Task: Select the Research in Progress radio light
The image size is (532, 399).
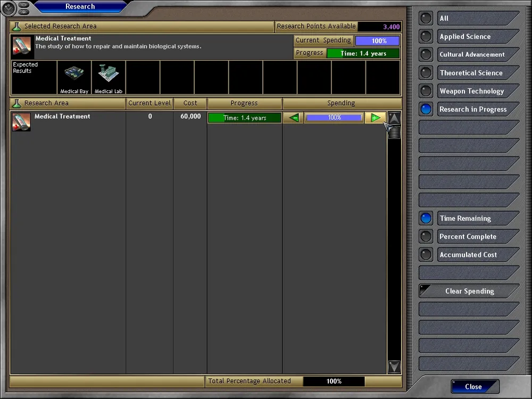Action: (x=426, y=109)
